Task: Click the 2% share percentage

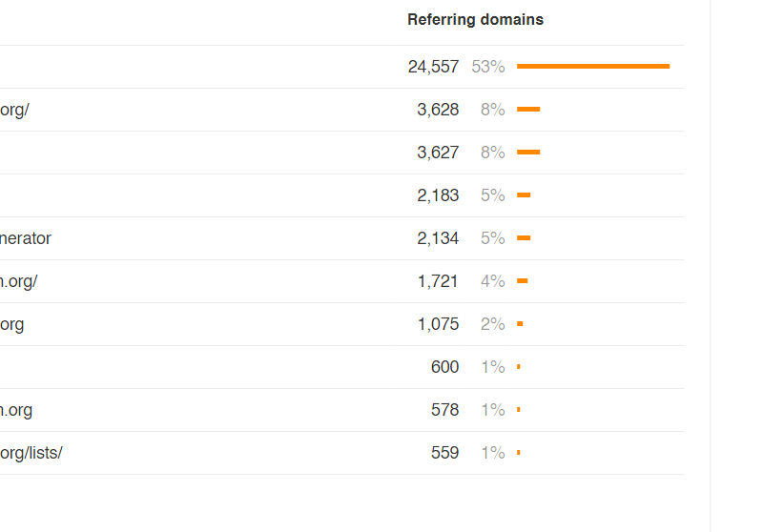Action: (x=492, y=324)
